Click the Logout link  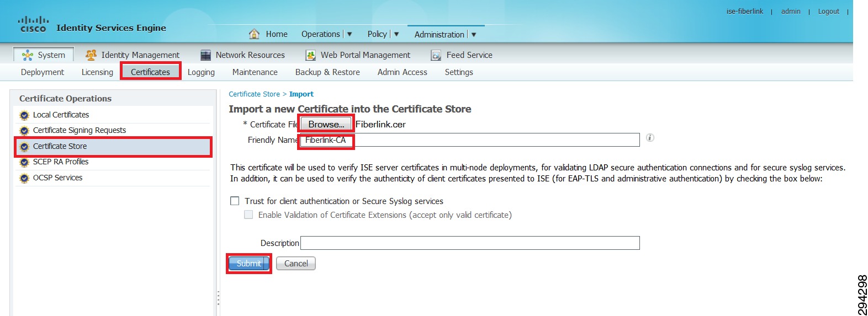828,11
